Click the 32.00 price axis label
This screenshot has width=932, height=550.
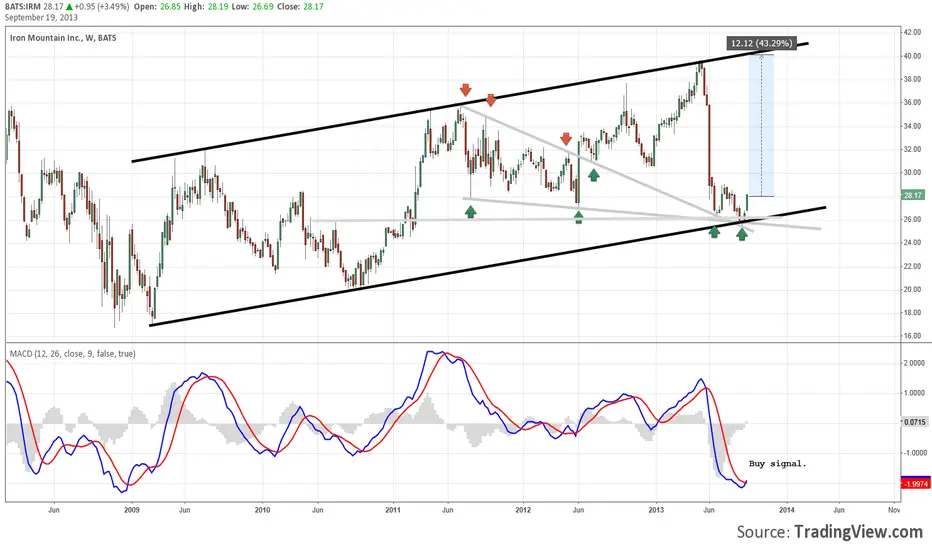[x=912, y=149]
